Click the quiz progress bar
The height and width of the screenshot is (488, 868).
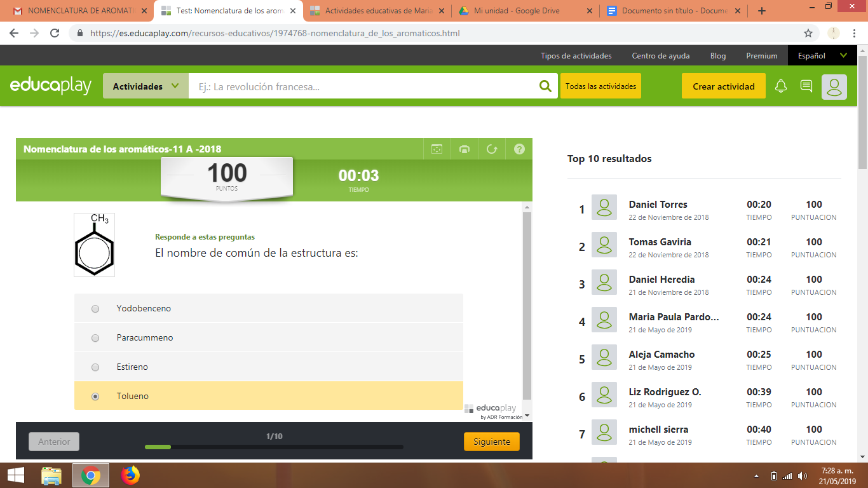[x=274, y=447]
